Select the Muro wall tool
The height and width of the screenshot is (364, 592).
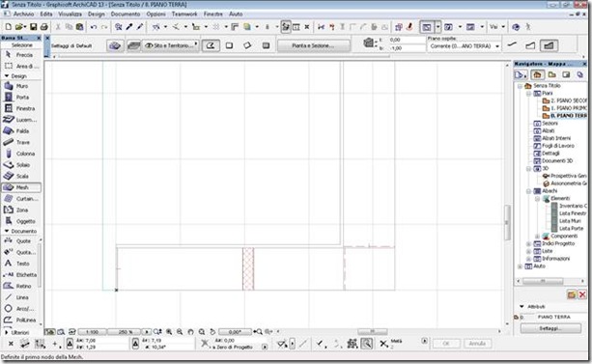coord(21,86)
